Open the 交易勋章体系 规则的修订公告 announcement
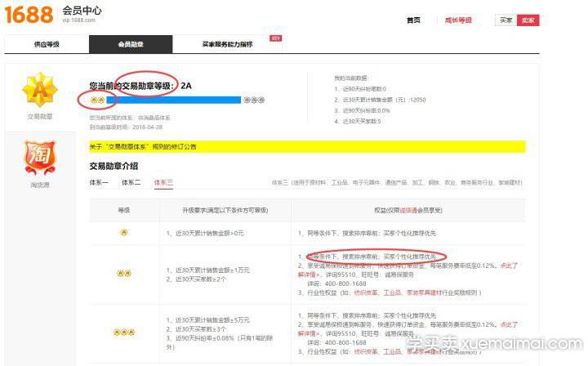 142,146
